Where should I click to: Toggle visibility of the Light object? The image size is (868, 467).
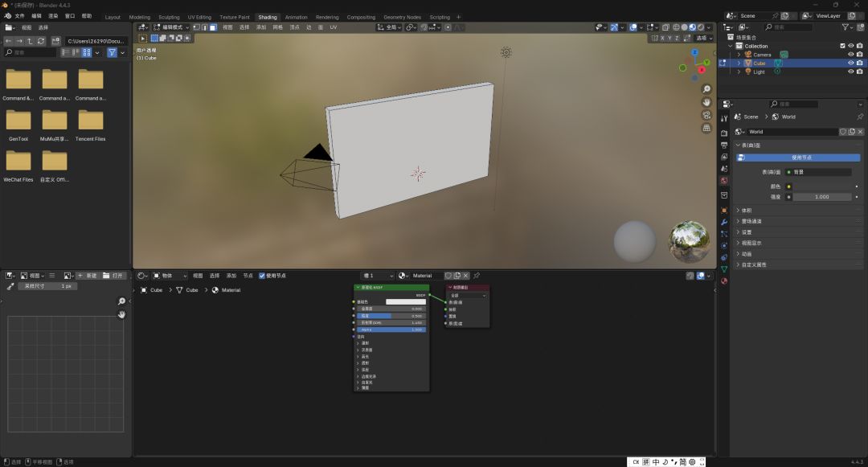tap(850, 72)
